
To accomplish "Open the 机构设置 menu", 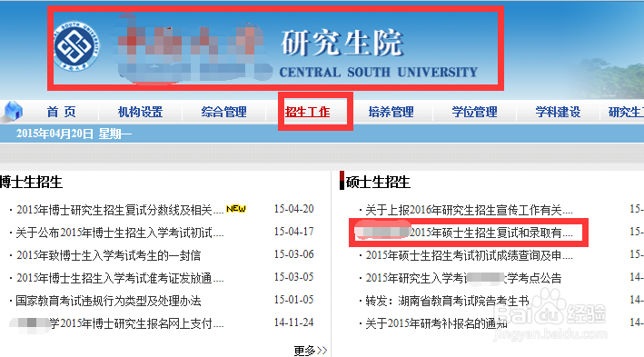I will coord(141,112).
